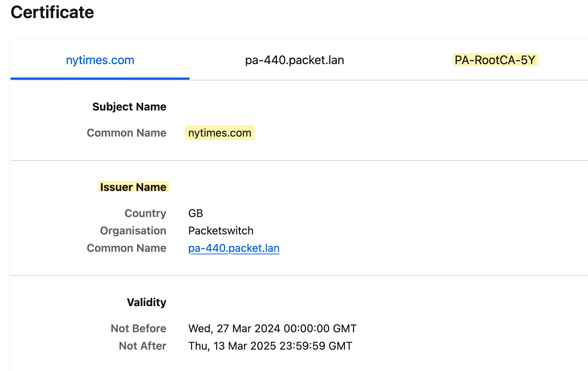Image resolution: width=588 pixels, height=371 pixels.
Task: Click the highlighted Issuer Name heading
Action: coord(133,187)
